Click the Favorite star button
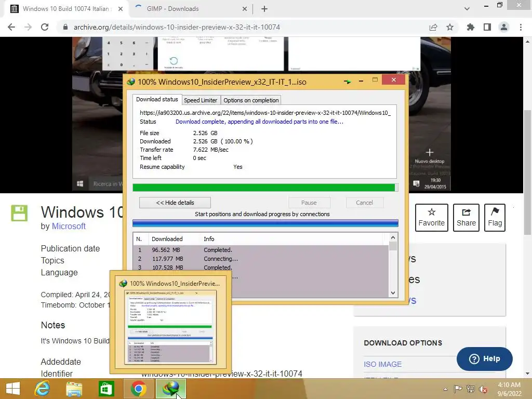The width and height of the screenshot is (532, 399). (x=432, y=218)
